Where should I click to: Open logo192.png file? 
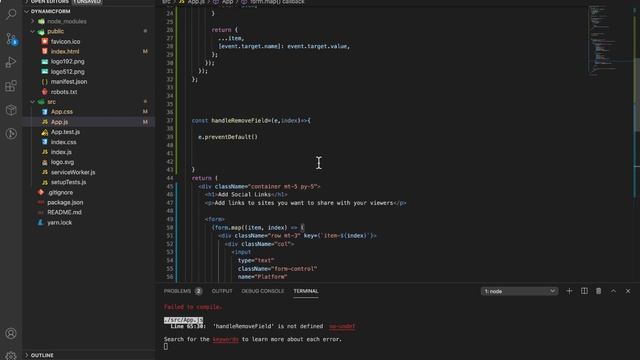(67, 62)
